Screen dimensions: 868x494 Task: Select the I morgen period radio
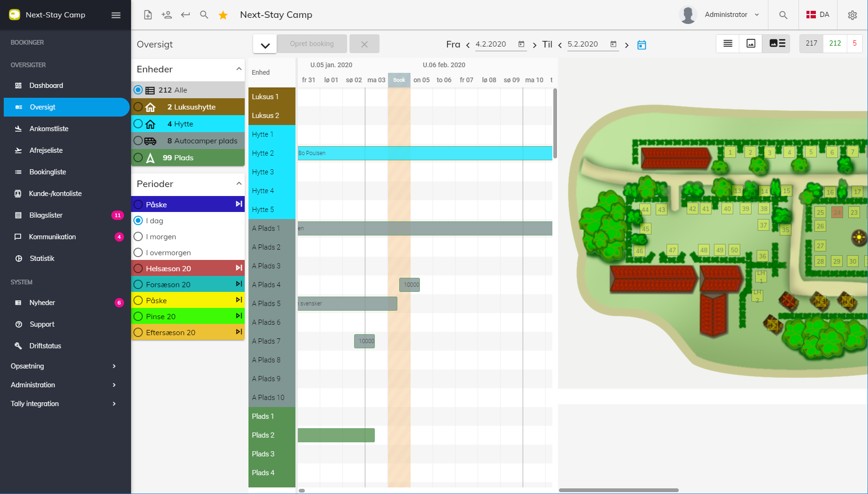pyautogui.click(x=138, y=236)
